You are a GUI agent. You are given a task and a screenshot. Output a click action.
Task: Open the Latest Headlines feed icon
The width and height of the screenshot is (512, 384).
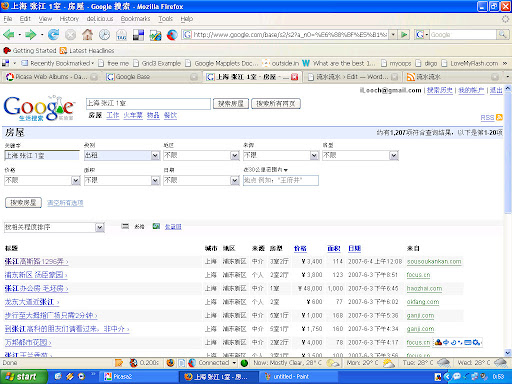coord(63,51)
